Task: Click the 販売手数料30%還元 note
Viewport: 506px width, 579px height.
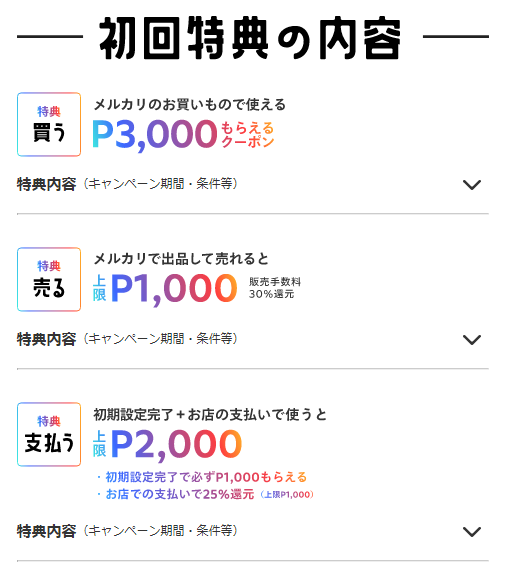Action: 275,288
